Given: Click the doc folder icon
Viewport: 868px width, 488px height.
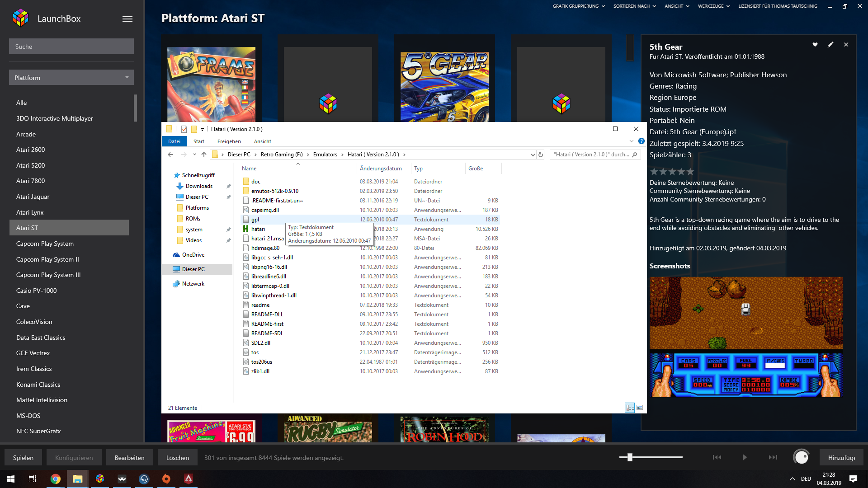Looking at the screenshot, I should (x=246, y=182).
